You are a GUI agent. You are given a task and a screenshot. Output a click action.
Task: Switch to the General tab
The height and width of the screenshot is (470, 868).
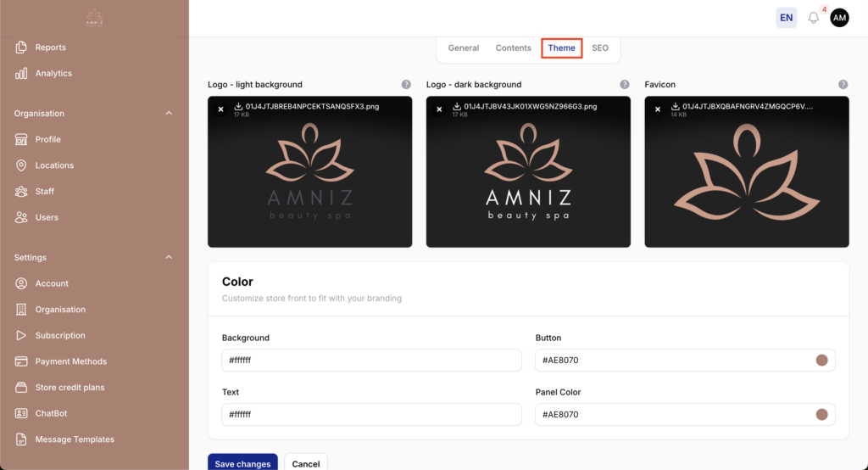point(464,48)
